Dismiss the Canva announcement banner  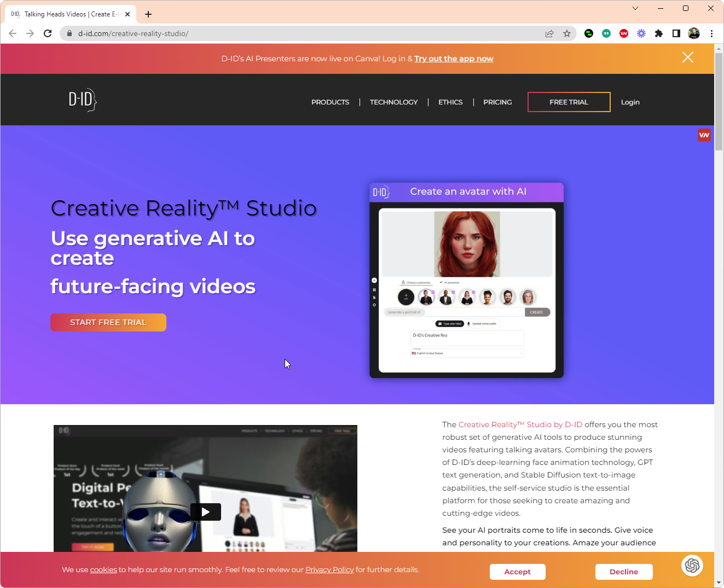688,57
